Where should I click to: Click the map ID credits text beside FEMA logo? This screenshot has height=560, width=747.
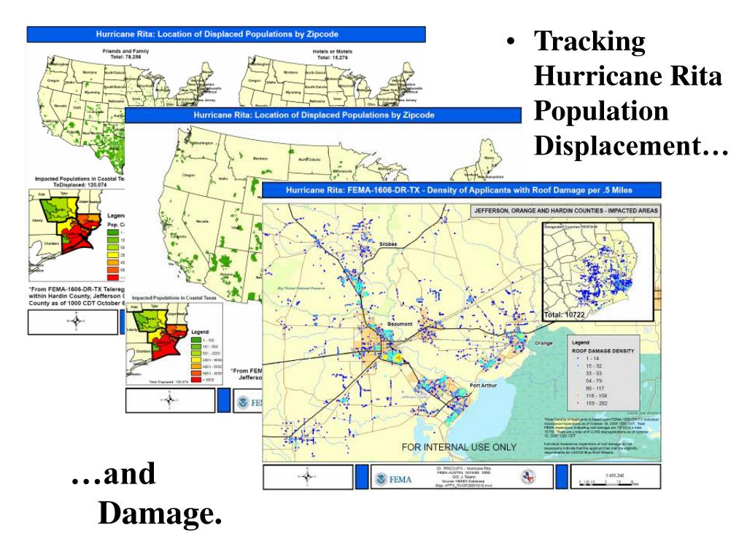463,477
